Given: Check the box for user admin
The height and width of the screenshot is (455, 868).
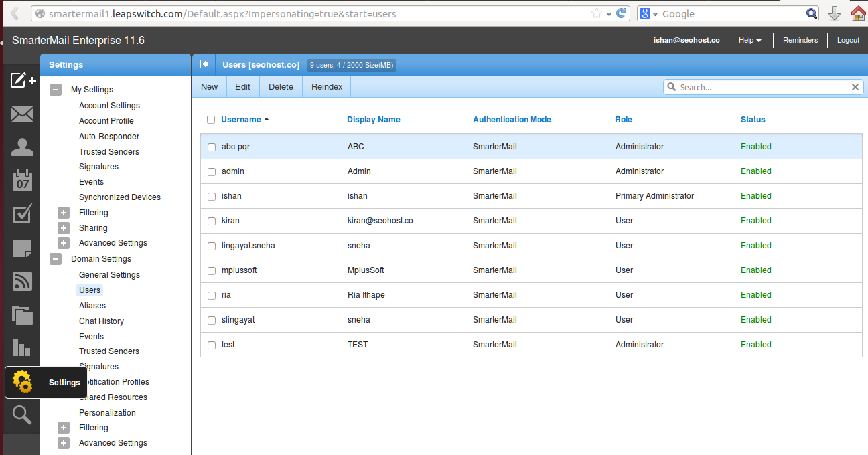Looking at the screenshot, I should tap(212, 172).
